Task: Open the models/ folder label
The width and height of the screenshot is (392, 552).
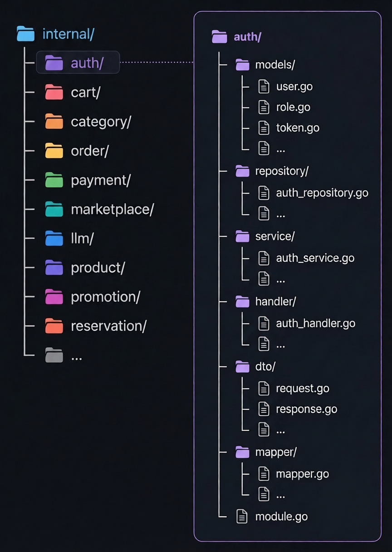Action: 275,64
